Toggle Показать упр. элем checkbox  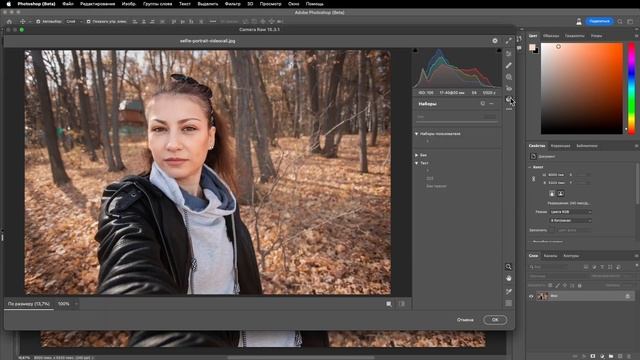point(88,21)
